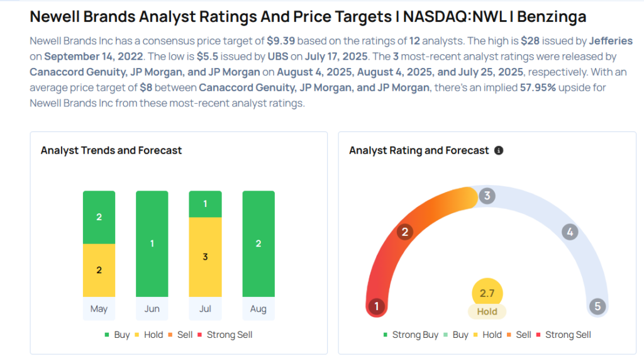
Task: Click the yellow 2.7 rating circle
Action: tap(487, 293)
